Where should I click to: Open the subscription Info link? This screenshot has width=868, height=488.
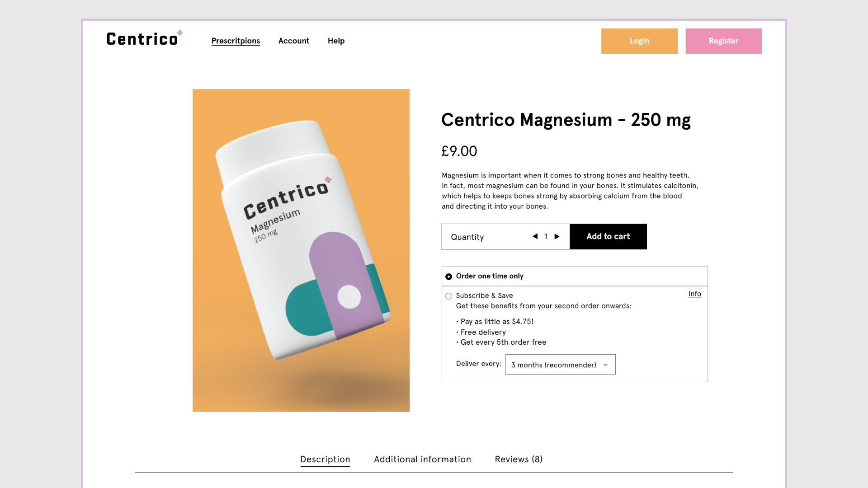694,294
